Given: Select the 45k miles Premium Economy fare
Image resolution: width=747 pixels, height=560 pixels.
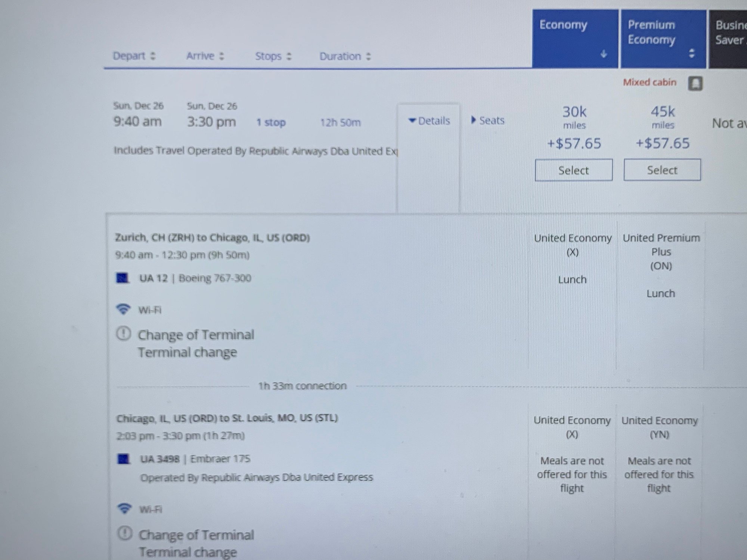Looking at the screenshot, I should click(662, 170).
